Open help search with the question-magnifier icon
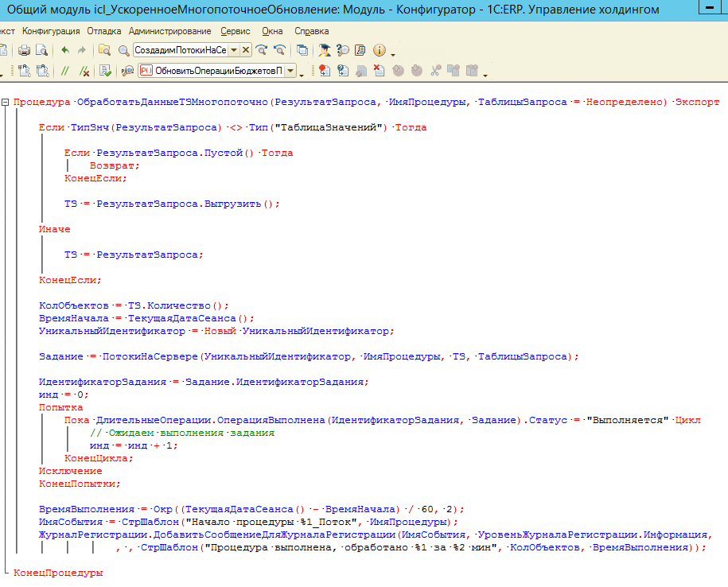Viewport: 728px width, 587px height. (343, 50)
